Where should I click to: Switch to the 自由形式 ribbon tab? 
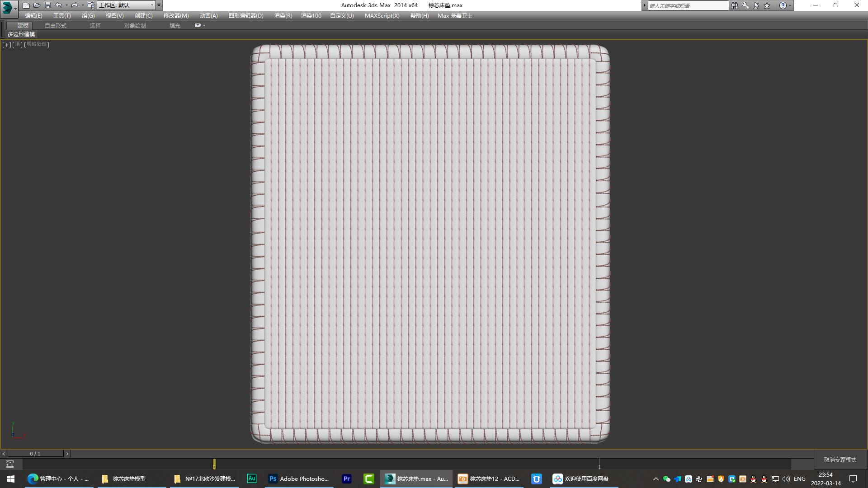(x=55, y=25)
